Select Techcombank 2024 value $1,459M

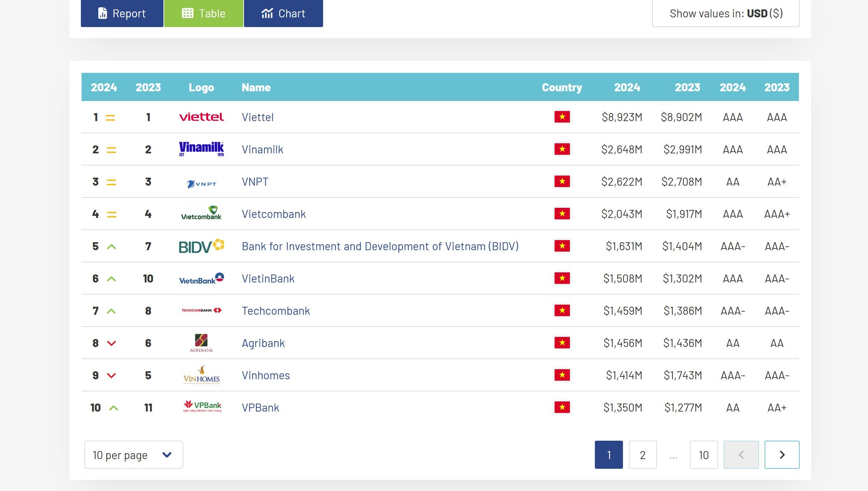point(623,311)
